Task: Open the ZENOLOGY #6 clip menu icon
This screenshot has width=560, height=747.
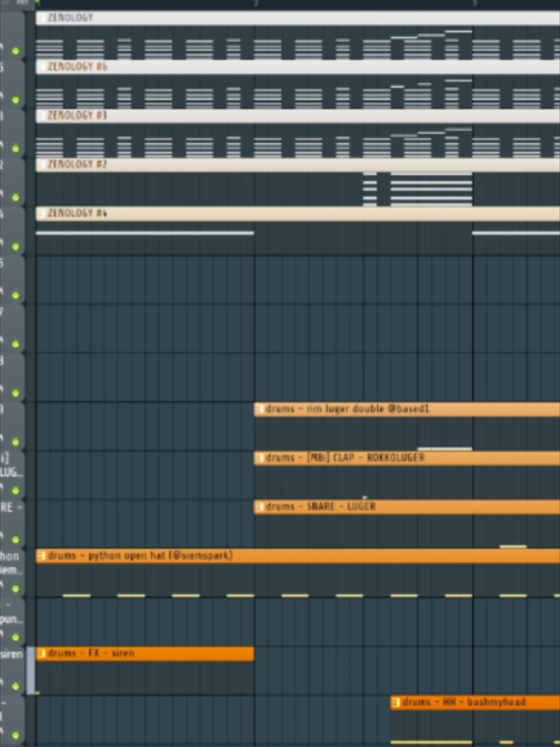Action: (41, 67)
